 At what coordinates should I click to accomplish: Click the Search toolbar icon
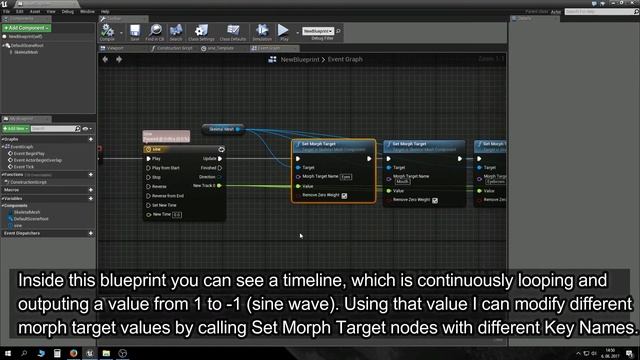coord(176,32)
